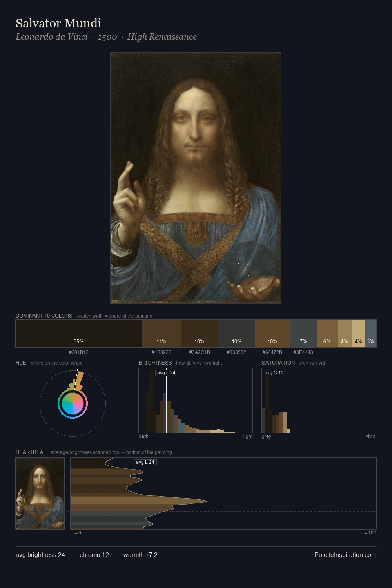Click the "BRIGHTNESS" section heading

pos(155,363)
